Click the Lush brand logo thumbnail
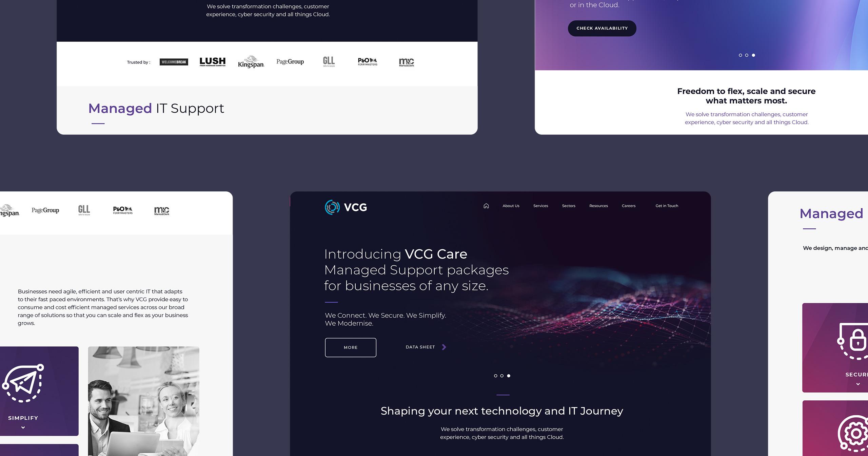Image resolution: width=868 pixels, height=456 pixels. 212,61
